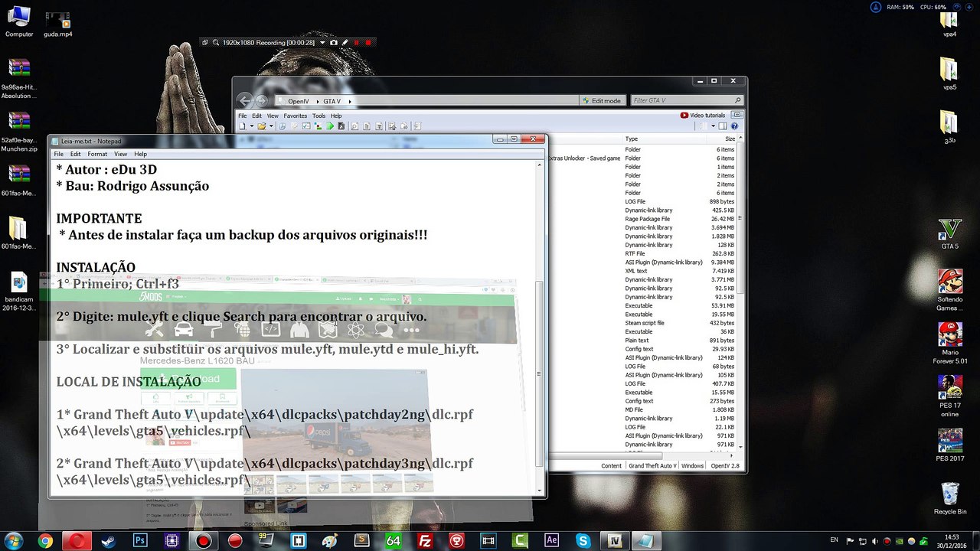Image resolution: width=980 pixels, height=551 pixels.
Task: Click the Windows Start button
Action: [x=13, y=540]
